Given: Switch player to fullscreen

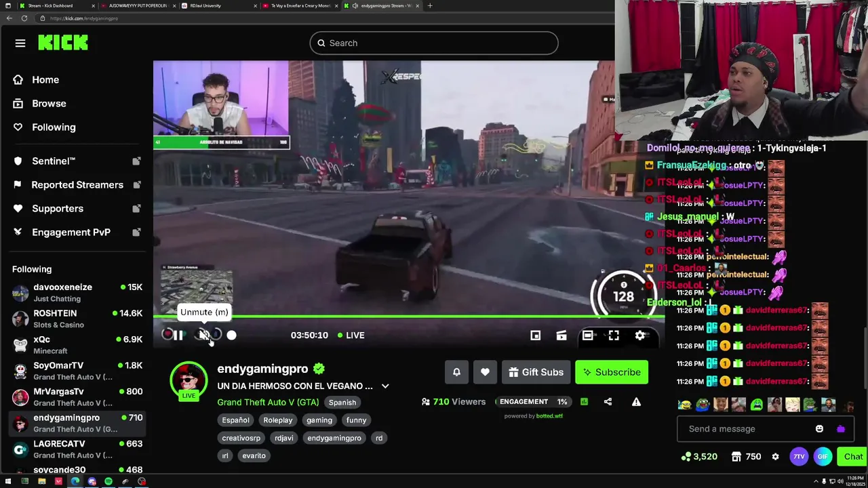Looking at the screenshot, I should 614,335.
